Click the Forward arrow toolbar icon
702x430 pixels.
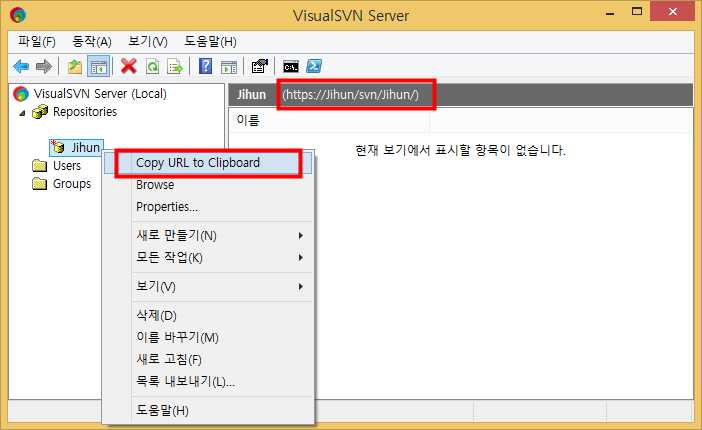(x=43, y=67)
